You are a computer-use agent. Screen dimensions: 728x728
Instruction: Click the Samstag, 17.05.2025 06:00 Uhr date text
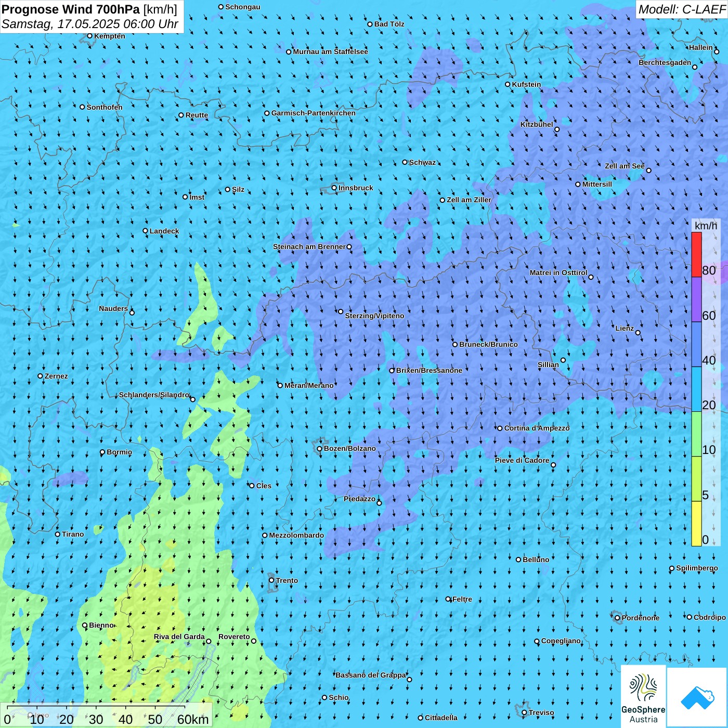click(x=90, y=24)
